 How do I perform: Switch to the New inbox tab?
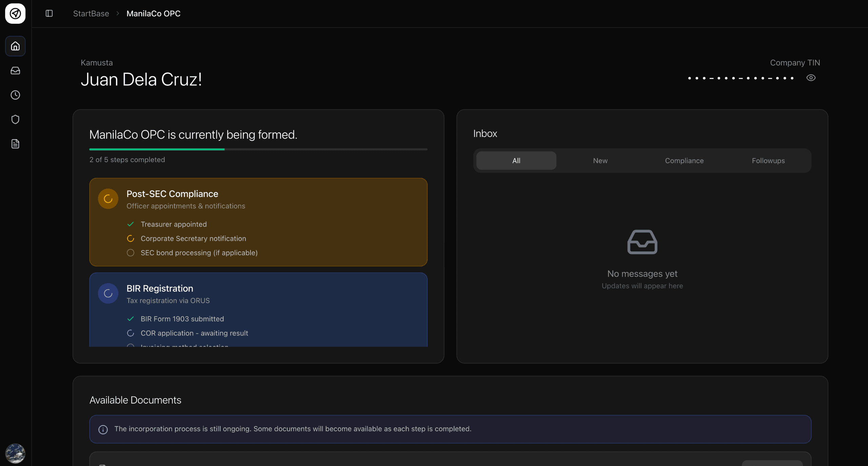coord(600,160)
